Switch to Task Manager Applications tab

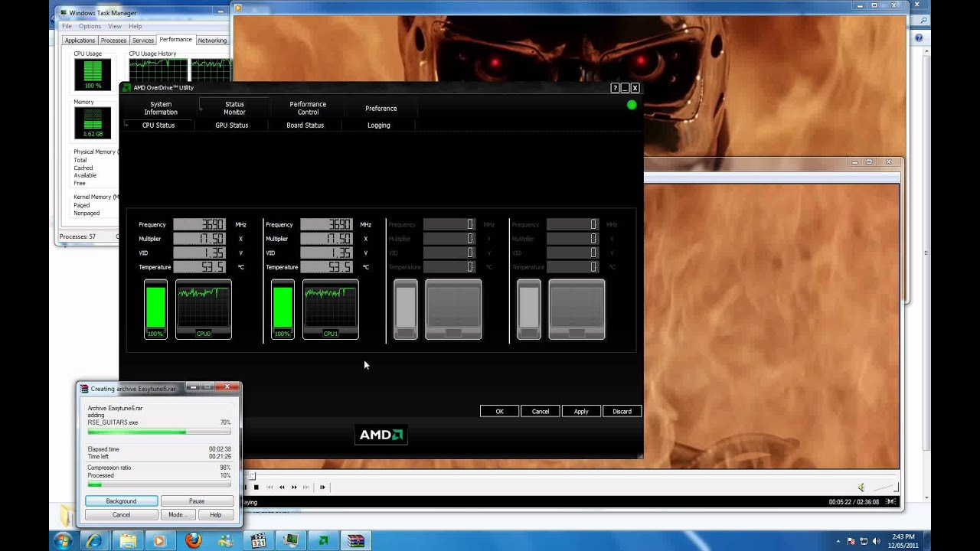point(80,40)
